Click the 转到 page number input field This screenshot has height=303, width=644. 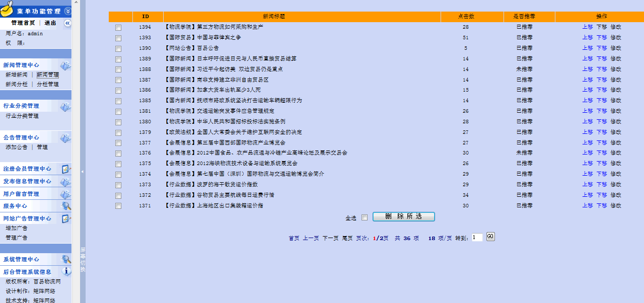coord(477,238)
